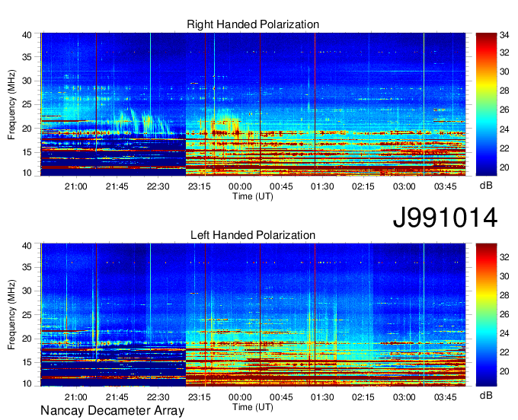Click the 21:00 tick of the left-handed plot
Screen dimensions: 518x420
tap(75, 397)
